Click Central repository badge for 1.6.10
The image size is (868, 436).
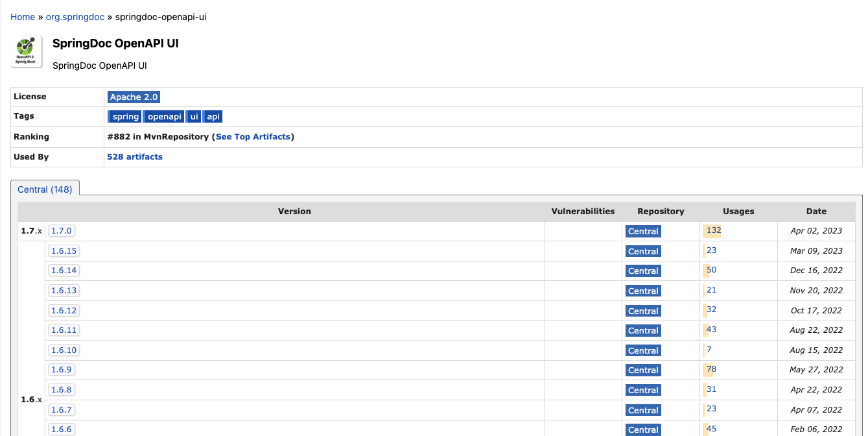coord(643,350)
